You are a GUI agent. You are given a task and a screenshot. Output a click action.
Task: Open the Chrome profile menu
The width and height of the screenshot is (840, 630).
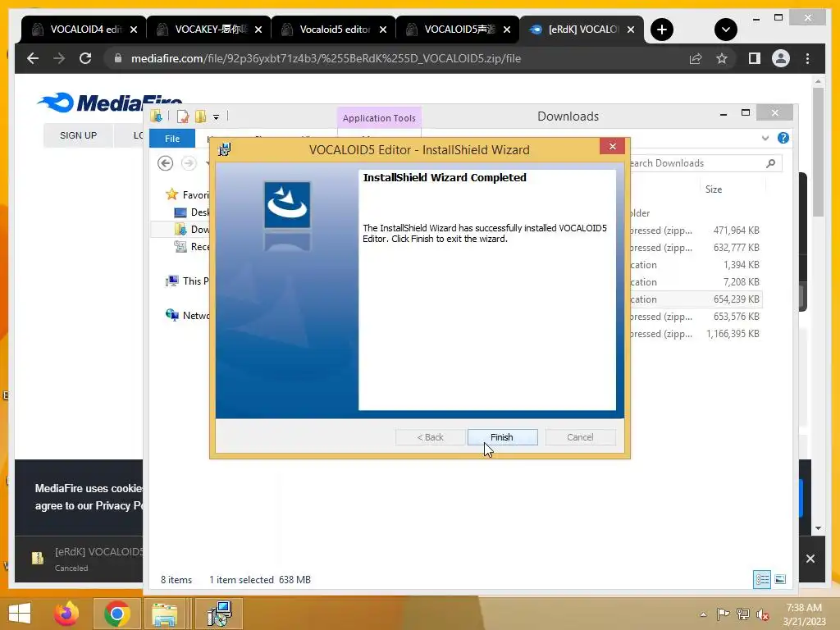(781, 58)
